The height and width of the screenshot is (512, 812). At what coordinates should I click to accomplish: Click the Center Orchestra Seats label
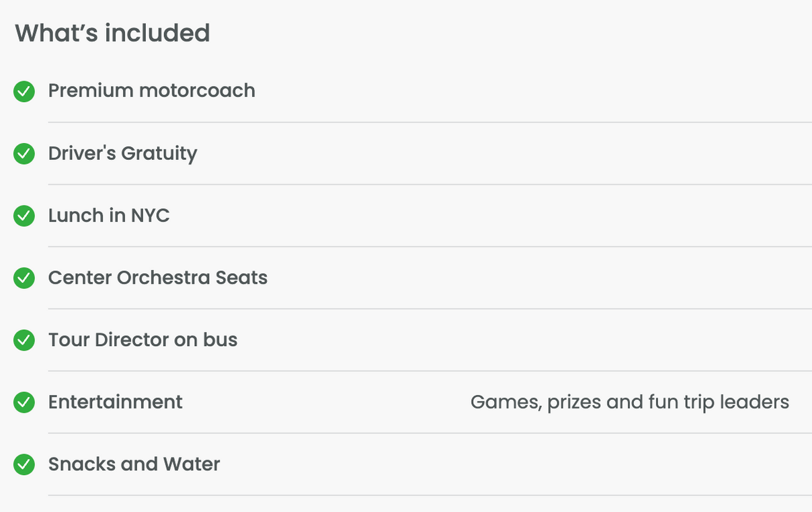[158, 278]
